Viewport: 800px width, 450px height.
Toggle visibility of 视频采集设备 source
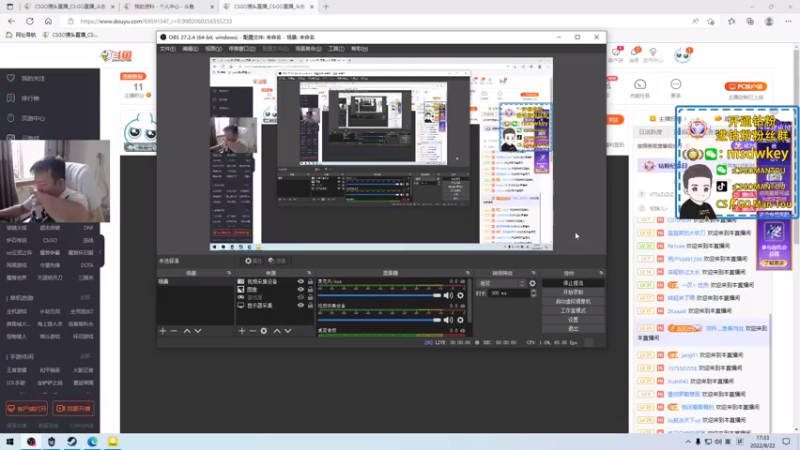301,282
